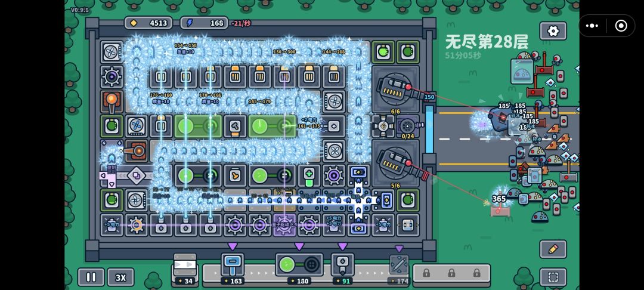The width and height of the screenshot is (644, 290).
Task: Expand the purple arrow above the 174 card
Action: tap(399, 248)
